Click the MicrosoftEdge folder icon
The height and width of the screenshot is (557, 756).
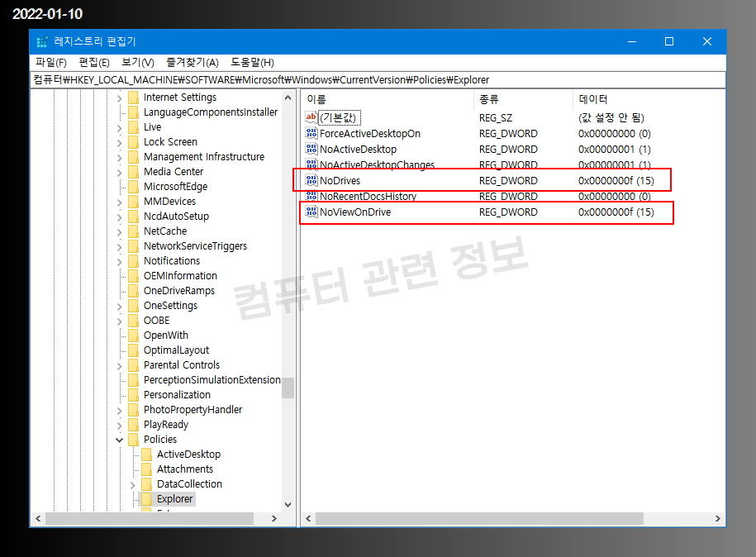(x=134, y=187)
